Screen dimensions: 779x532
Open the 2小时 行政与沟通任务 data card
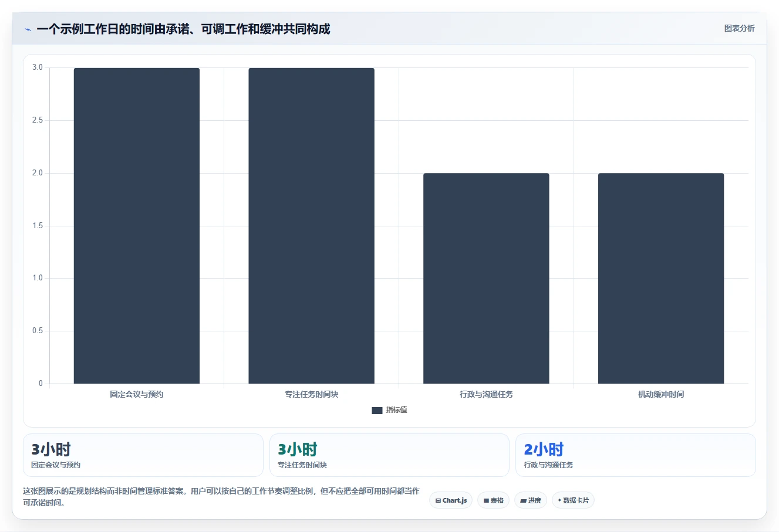click(x=635, y=455)
